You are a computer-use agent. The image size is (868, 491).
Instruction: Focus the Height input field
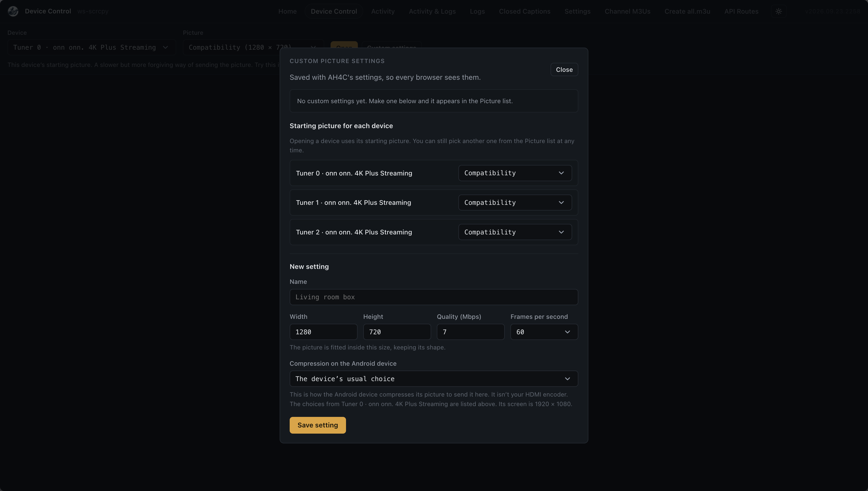coord(397,332)
